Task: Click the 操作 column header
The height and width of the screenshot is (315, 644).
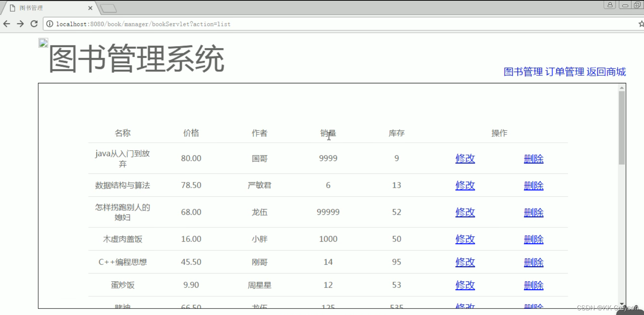Action: (x=499, y=133)
